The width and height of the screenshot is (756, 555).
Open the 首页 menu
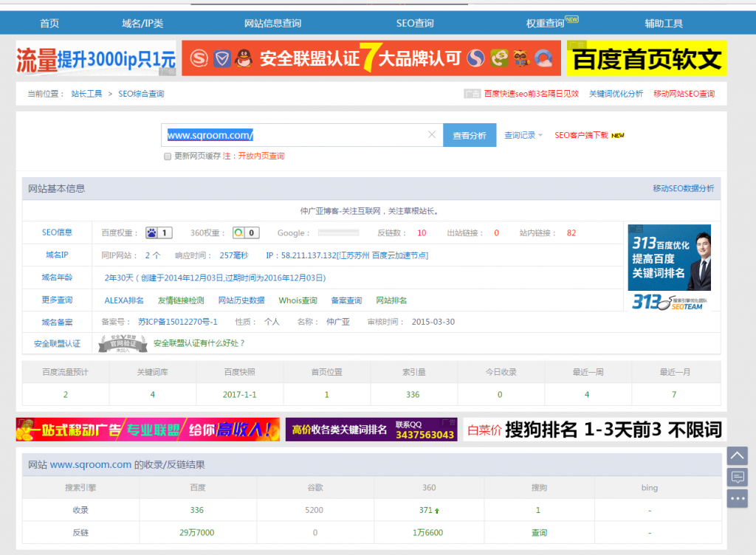tap(49, 23)
